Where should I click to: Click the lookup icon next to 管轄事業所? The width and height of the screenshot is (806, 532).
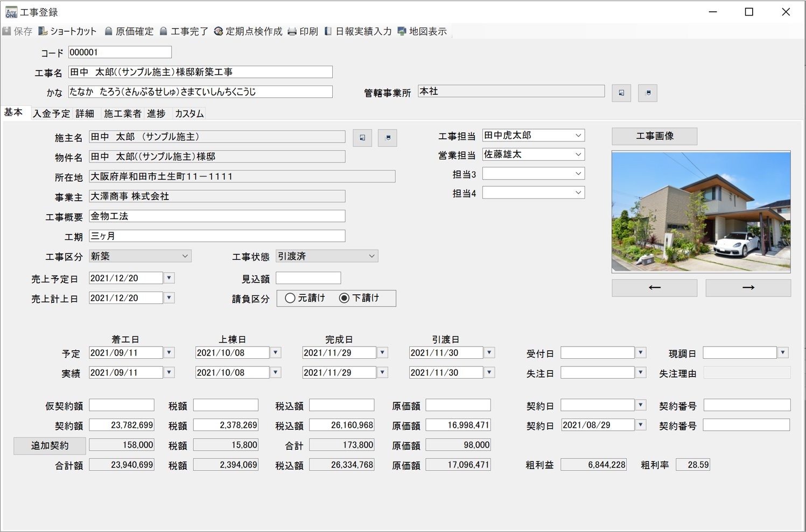[x=621, y=93]
